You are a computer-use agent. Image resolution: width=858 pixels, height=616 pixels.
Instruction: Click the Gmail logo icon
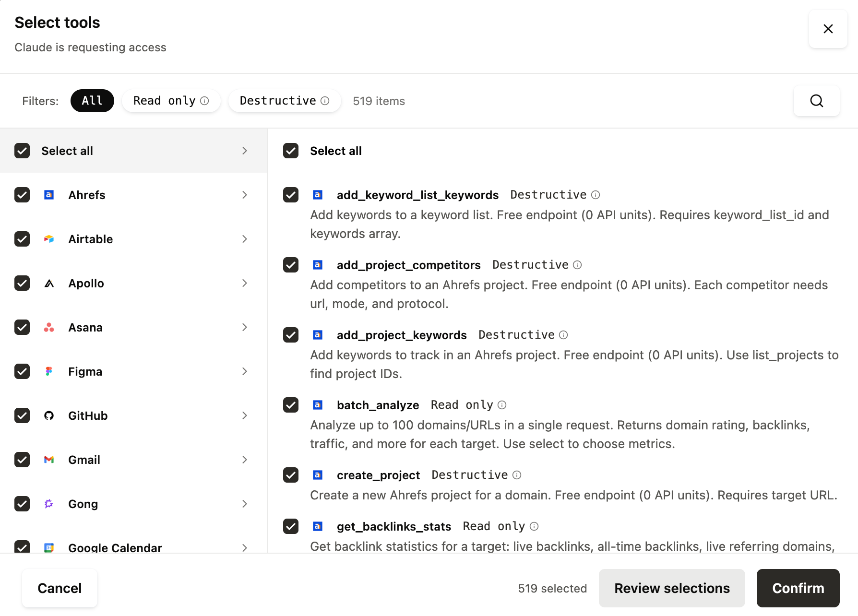(x=49, y=460)
